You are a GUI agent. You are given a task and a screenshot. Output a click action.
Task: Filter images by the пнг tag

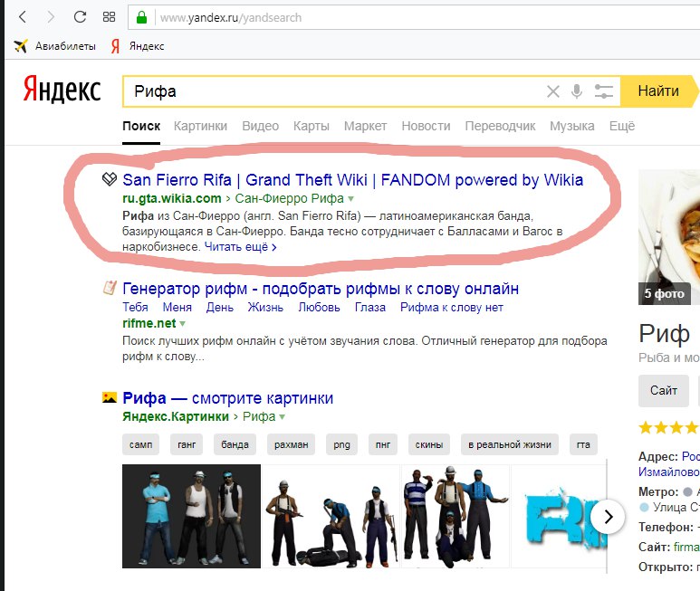click(383, 444)
